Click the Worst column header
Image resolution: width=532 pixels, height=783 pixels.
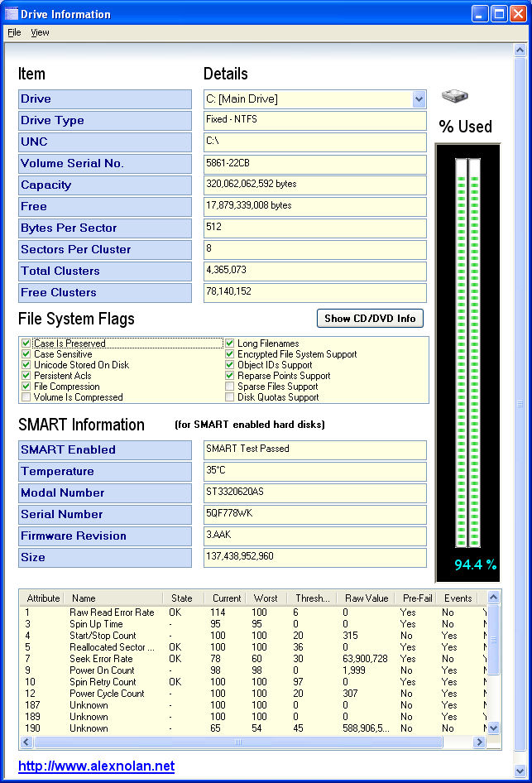(266, 598)
